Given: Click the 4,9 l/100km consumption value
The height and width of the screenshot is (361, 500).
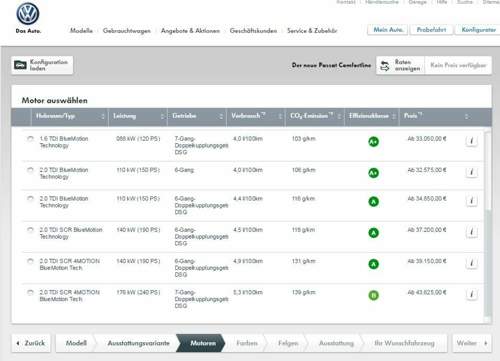Looking at the screenshot, I should click(x=248, y=261).
